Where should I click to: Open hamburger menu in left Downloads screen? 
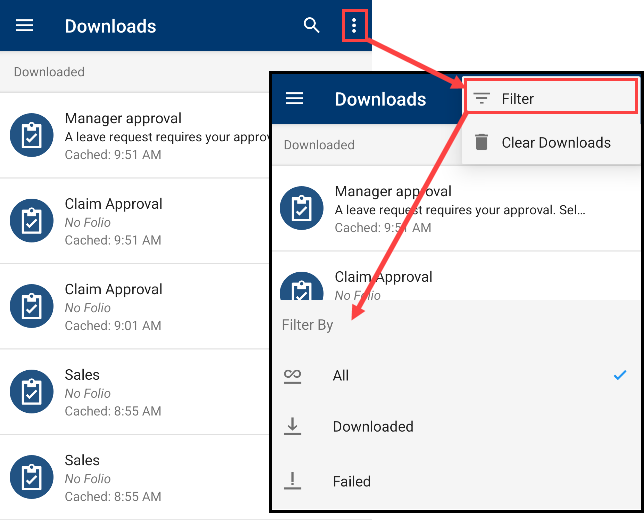24,25
